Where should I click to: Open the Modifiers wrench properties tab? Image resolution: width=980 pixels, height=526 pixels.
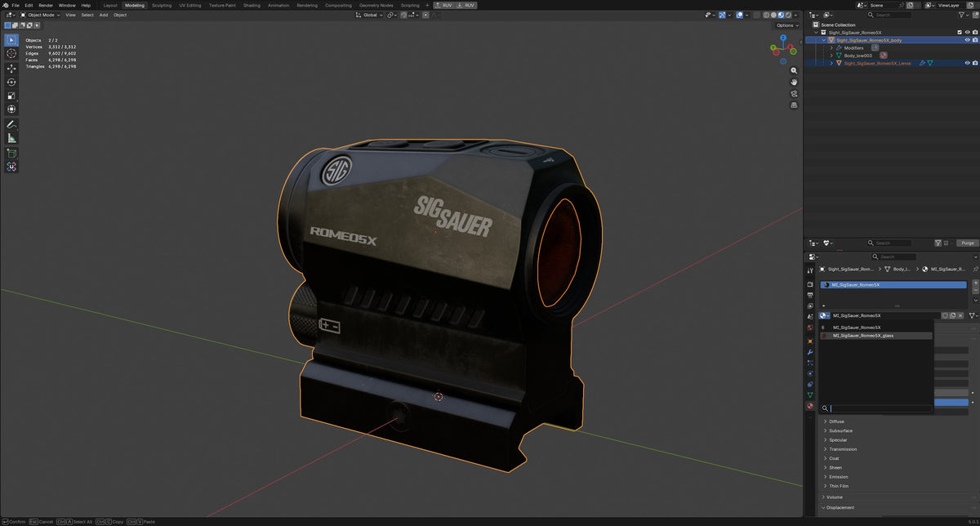point(810,351)
